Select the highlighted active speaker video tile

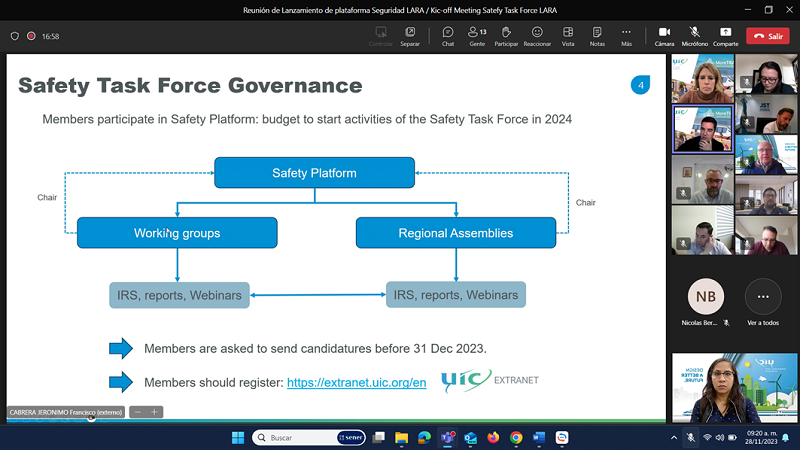coord(703,129)
